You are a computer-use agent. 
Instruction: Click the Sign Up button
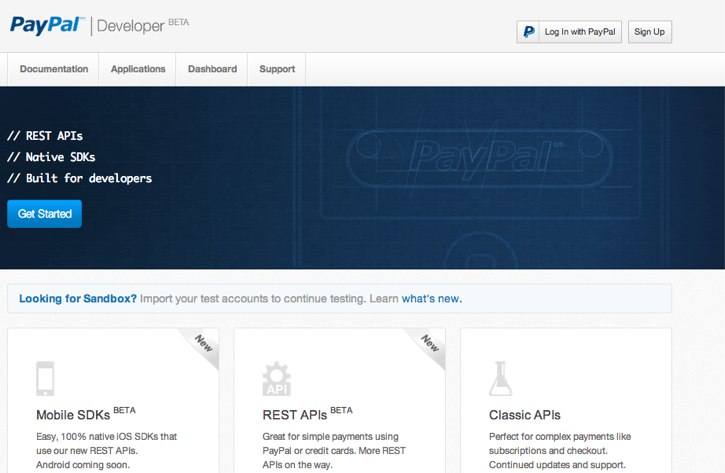650,32
